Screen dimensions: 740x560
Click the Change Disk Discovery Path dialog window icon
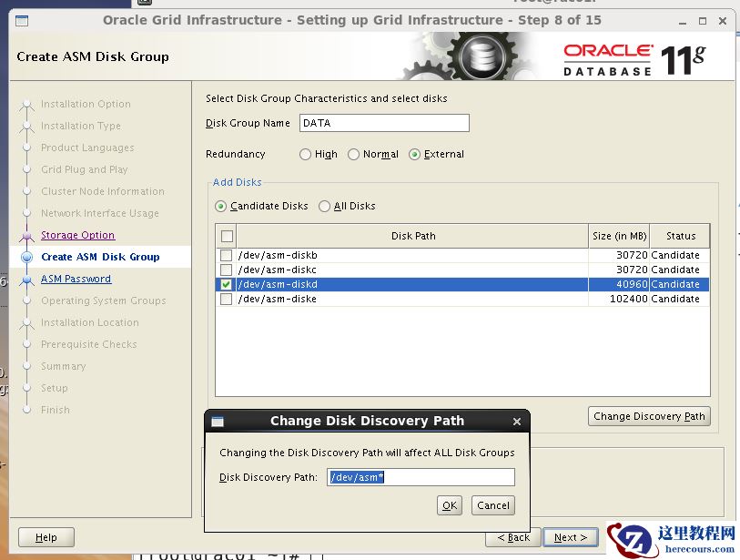click(x=218, y=422)
